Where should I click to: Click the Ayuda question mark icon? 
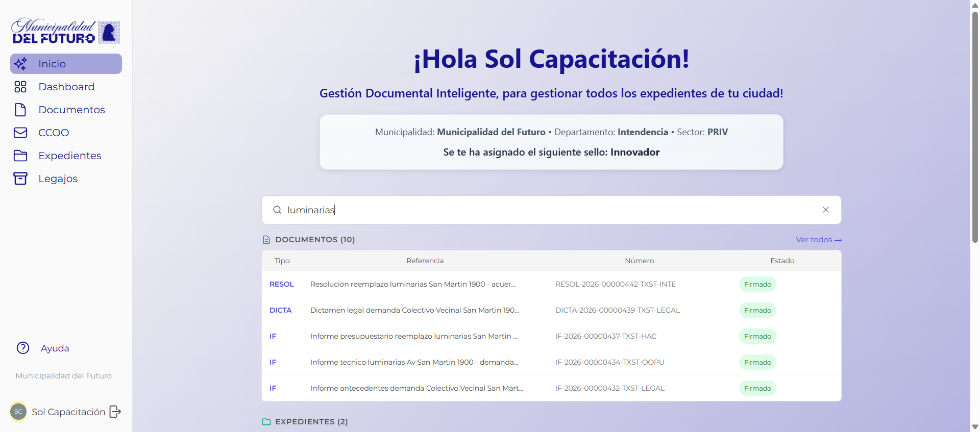[23, 348]
